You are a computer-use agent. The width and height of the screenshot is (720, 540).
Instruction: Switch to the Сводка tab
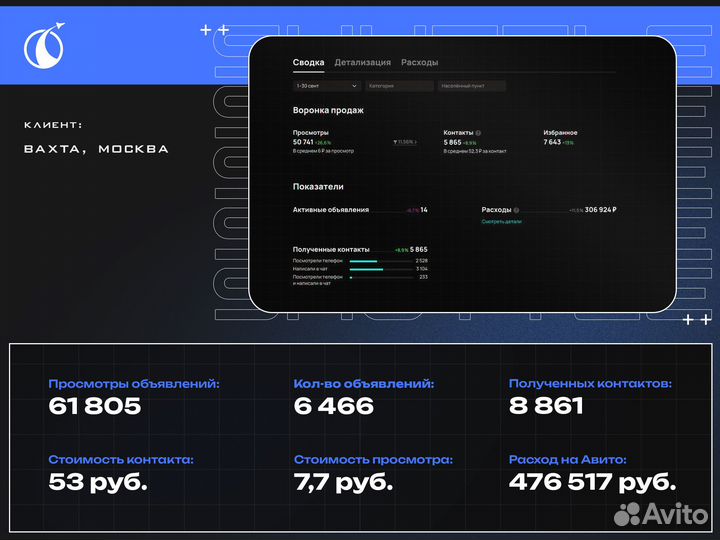point(308,63)
